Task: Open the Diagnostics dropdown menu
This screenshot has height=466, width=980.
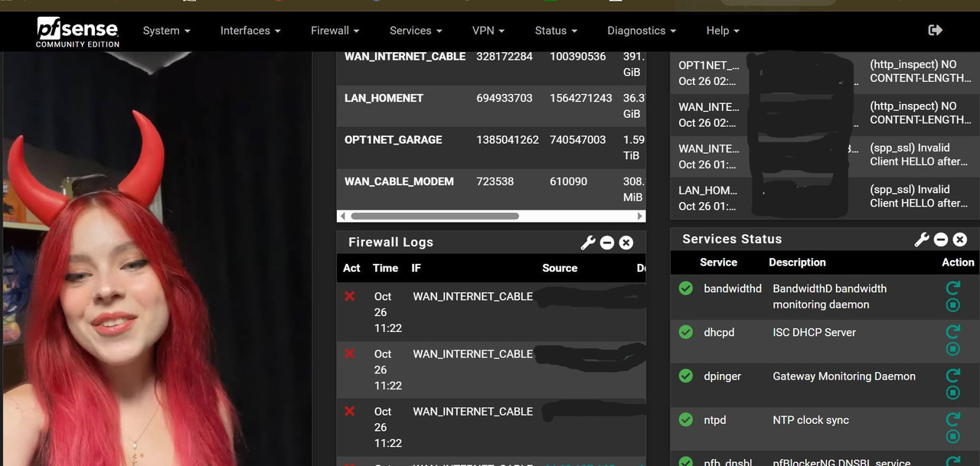Action: click(x=642, y=31)
